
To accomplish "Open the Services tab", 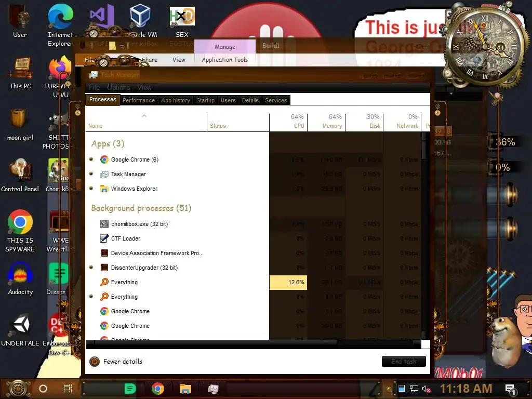I will (276, 100).
